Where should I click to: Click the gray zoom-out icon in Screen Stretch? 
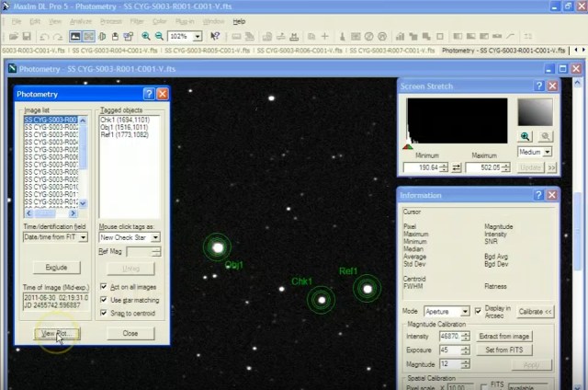(x=545, y=136)
